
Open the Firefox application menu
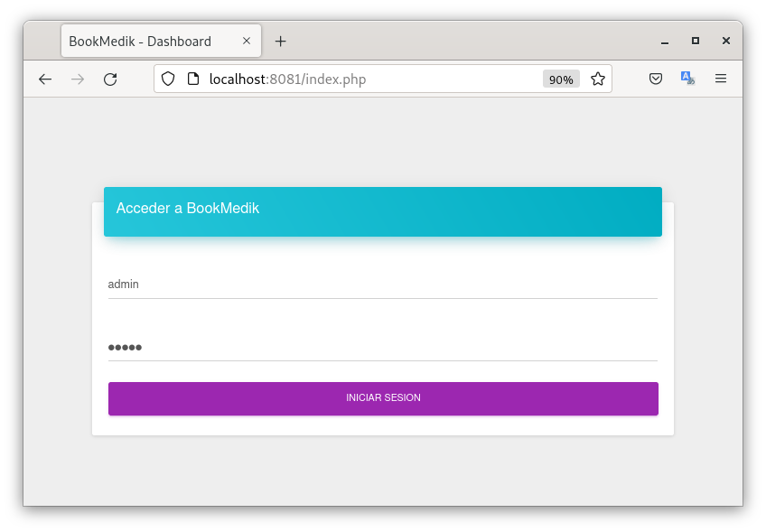(721, 79)
